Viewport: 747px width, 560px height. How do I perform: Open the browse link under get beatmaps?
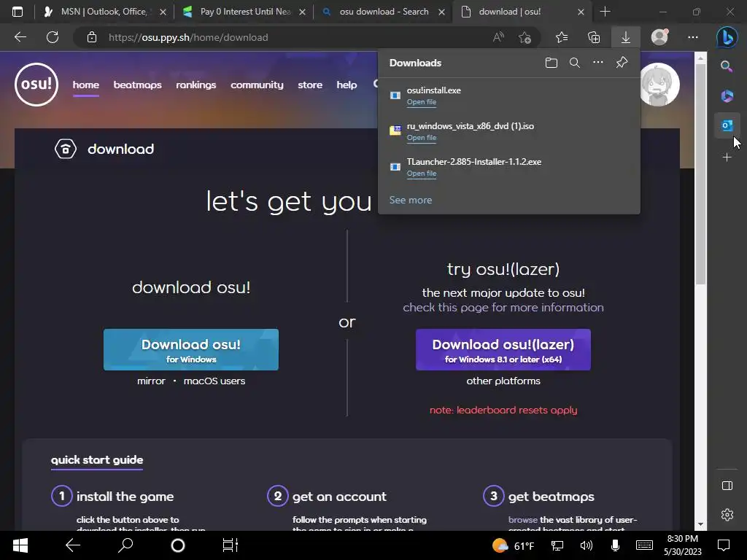[522, 519]
